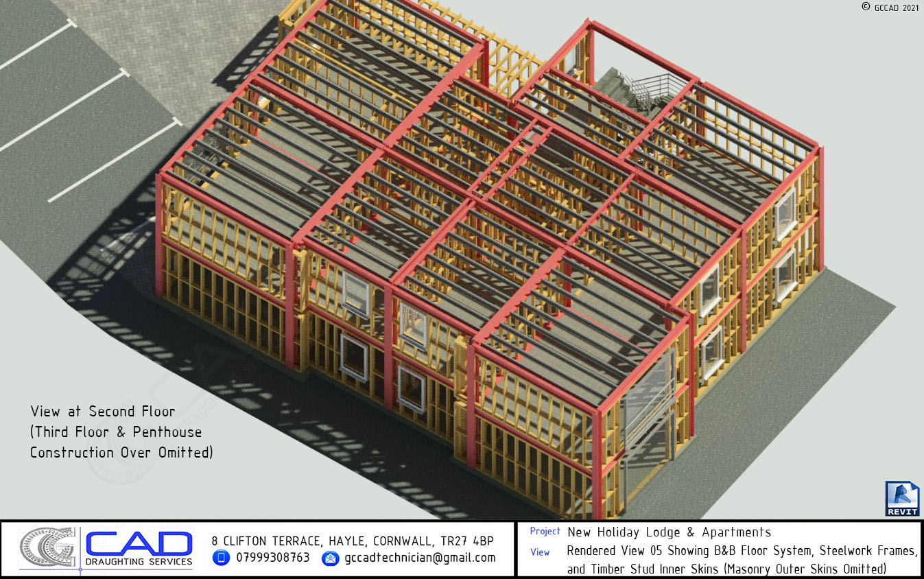Click '(Third Floor & Penthouse' caption line

tap(116, 432)
